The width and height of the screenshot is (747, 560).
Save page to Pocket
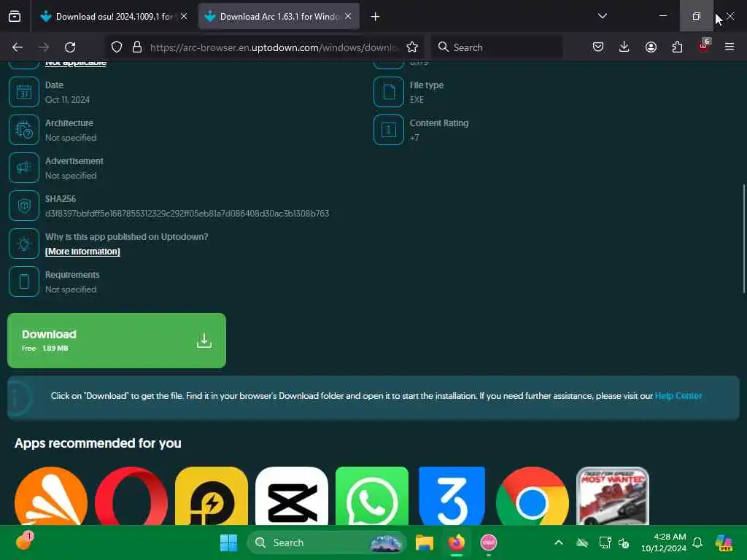[x=598, y=47]
